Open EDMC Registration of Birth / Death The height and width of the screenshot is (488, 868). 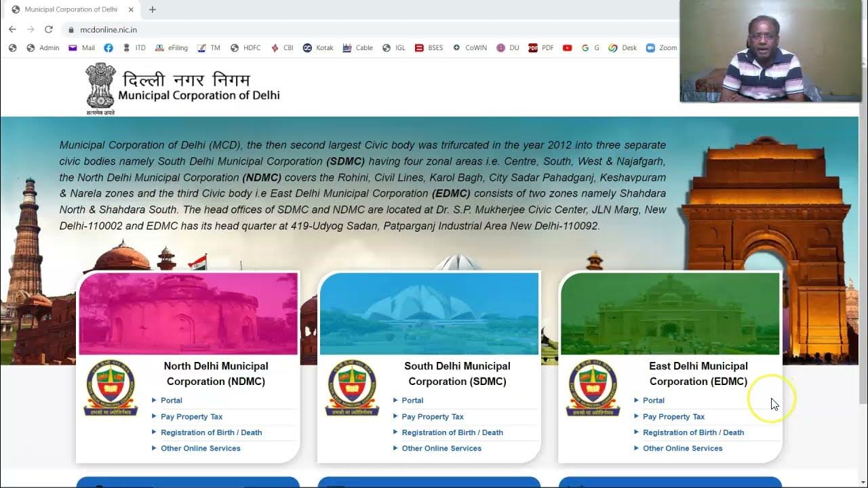tap(693, 432)
